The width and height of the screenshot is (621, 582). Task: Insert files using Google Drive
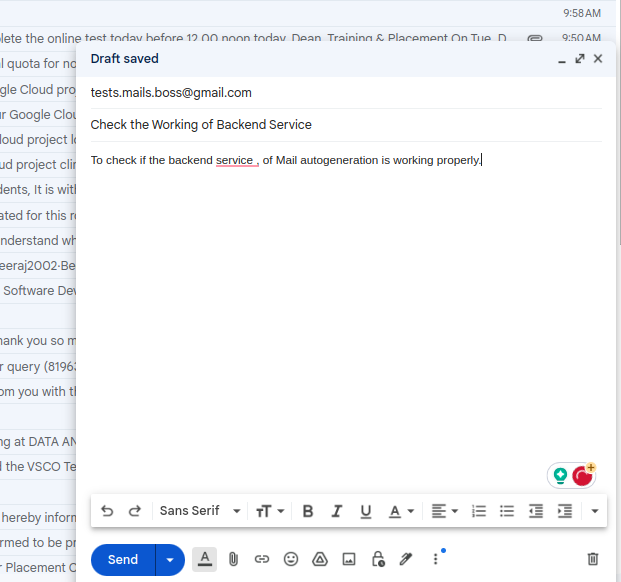tap(320, 559)
